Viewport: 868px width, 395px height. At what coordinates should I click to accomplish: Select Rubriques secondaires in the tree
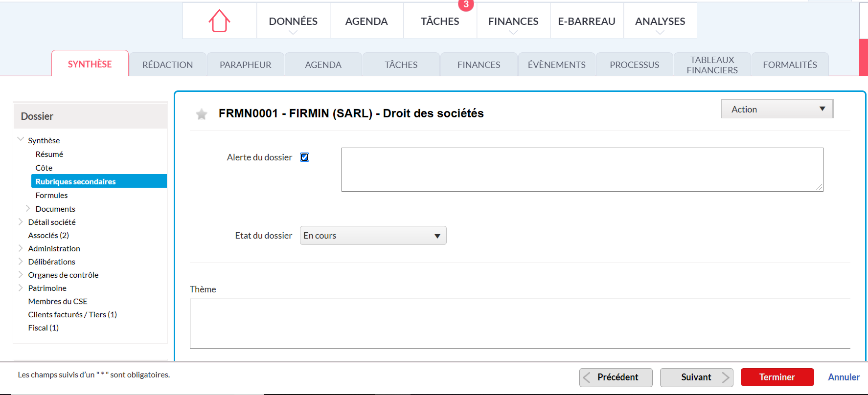coord(99,181)
